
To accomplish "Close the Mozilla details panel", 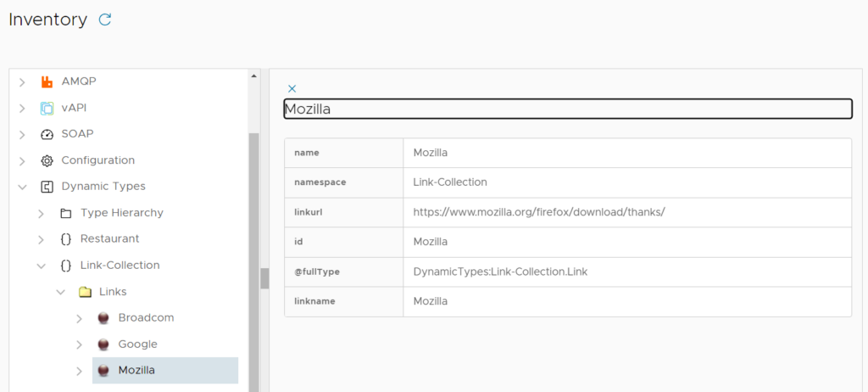I will tap(292, 88).
